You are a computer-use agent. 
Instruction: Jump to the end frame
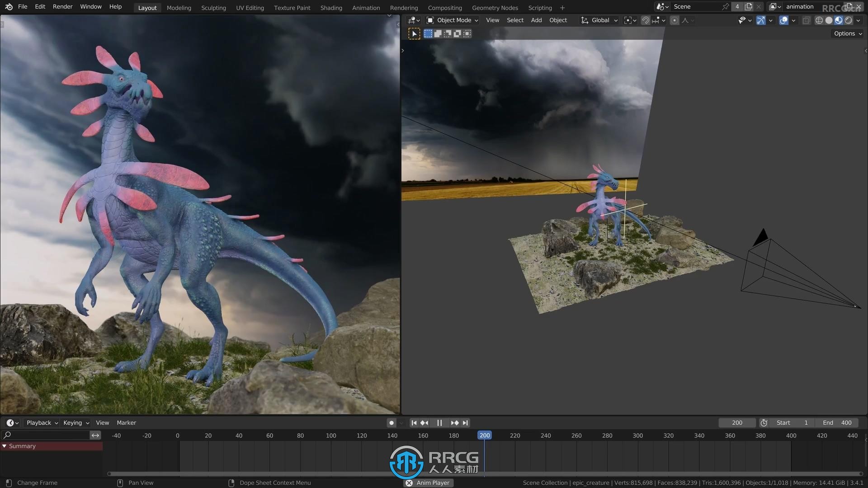pyautogui.click(x=465, y=423)
